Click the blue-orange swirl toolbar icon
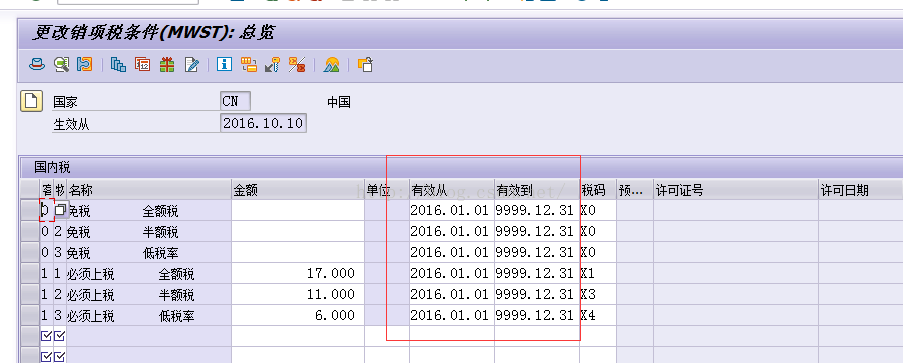The height and width of the screenshot is (363, 903). [85, 65]
